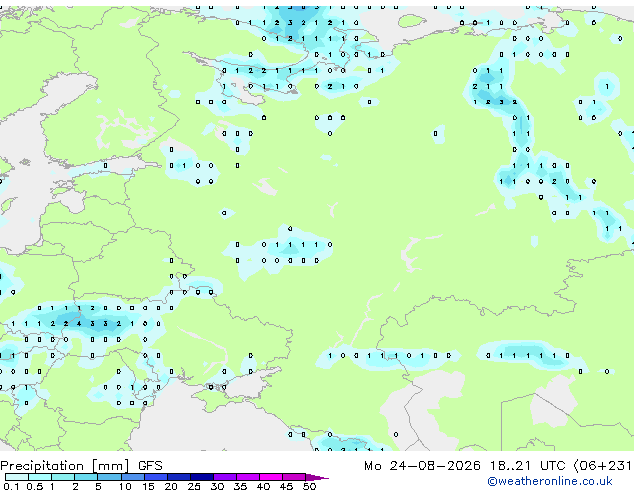Click legend scale label '25'
This screenshot has height=490, width=634.
(x=194, y=486)
